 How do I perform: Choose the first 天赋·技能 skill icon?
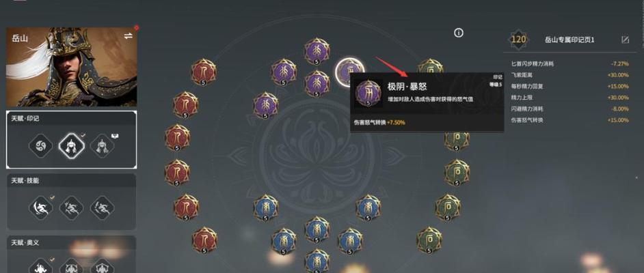point(40,208)
